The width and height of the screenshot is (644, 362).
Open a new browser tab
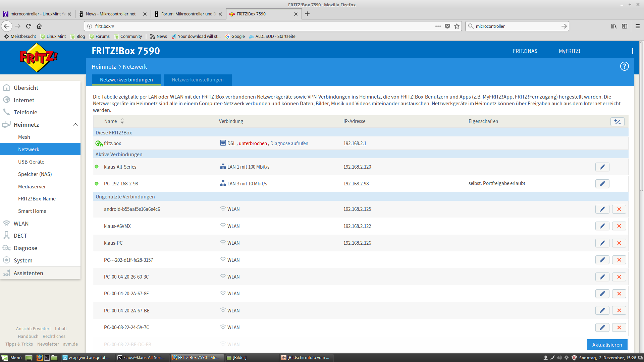click(307, 14)
